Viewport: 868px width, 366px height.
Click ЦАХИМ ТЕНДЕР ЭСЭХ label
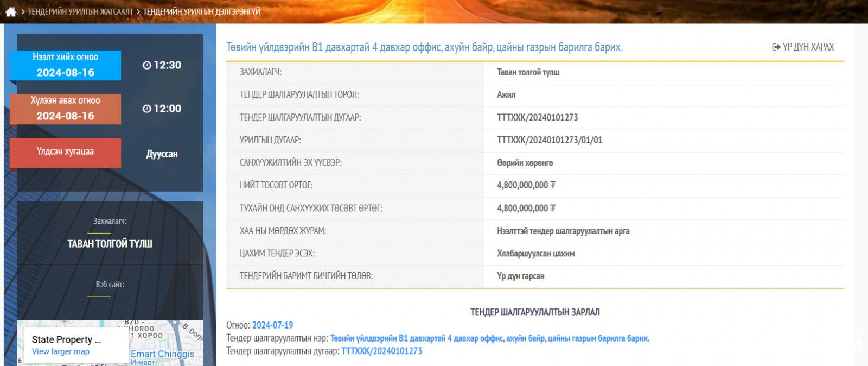(x=277, y=254)
